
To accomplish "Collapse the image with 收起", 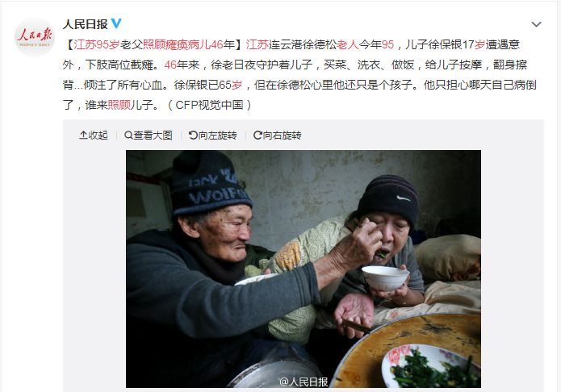I will coord(94,136).
